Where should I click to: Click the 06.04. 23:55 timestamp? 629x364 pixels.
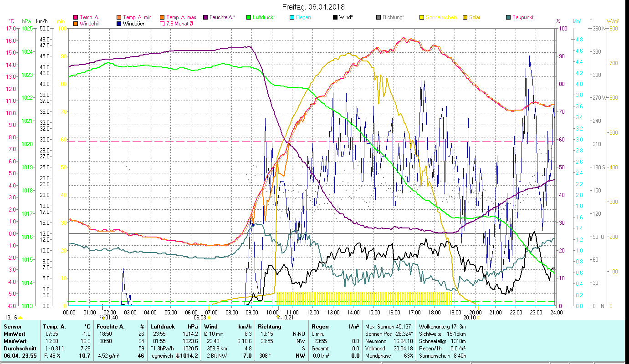(20, 356)
